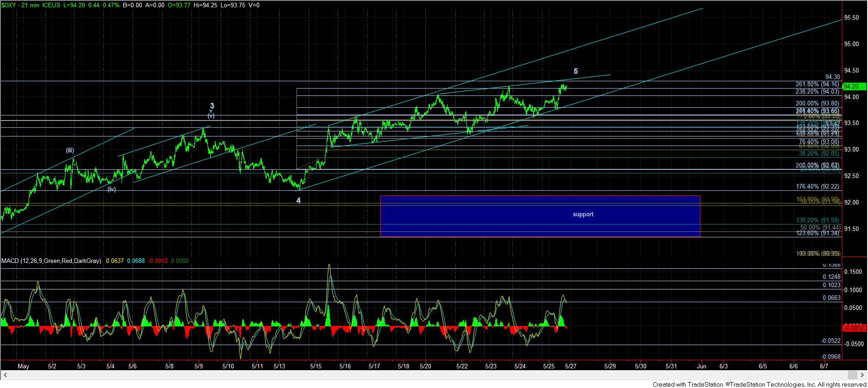The width and height of the screenshot is (868, 388).
Task: Click the 261.80% (94.16) Fibonacci level label
Action: [817, 84]
